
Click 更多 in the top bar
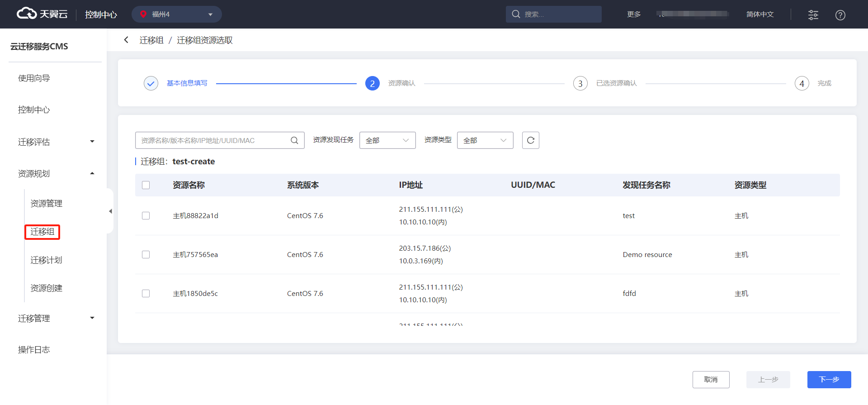(634, 14)
